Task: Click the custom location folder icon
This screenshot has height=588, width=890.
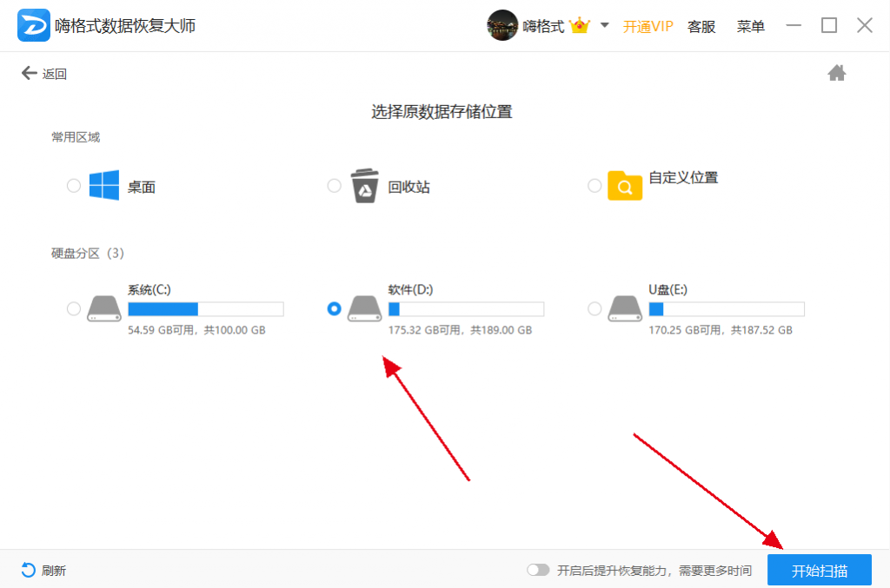Action: click(625, 185)
